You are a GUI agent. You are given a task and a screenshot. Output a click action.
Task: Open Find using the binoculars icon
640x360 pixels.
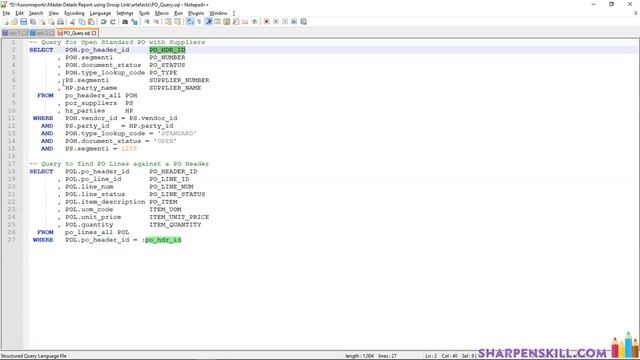(x=125, y=22)
